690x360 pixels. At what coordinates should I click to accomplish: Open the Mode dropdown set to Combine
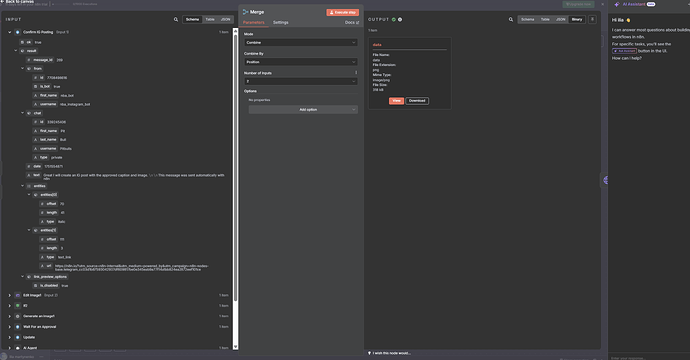coord(301,43)
